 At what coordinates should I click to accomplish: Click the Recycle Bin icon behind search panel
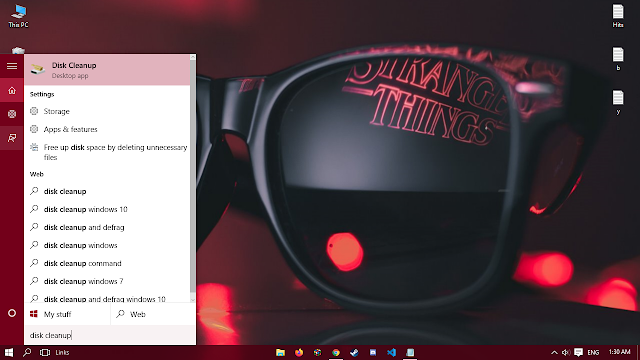tap(18, 50)
